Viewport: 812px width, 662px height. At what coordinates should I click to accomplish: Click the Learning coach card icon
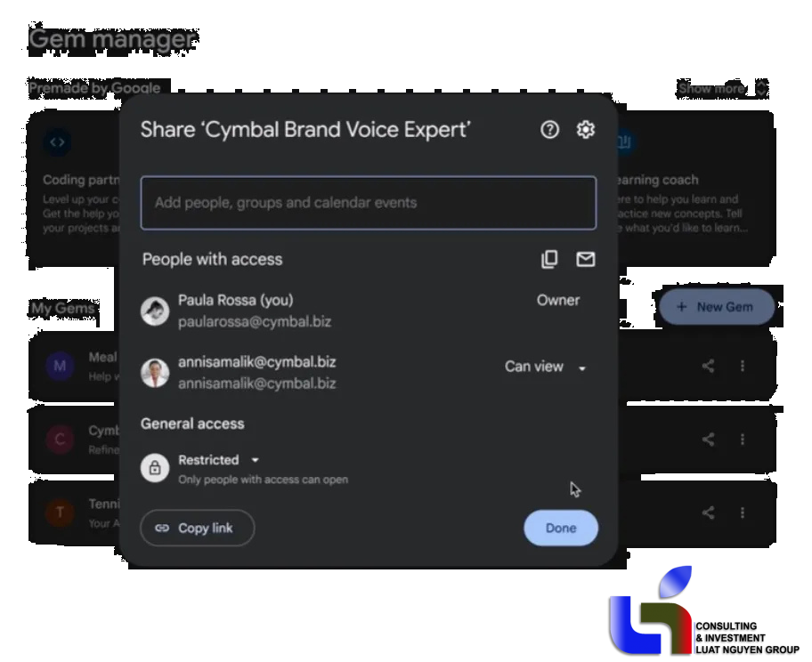pyautogui.click(x=625, y=142)
